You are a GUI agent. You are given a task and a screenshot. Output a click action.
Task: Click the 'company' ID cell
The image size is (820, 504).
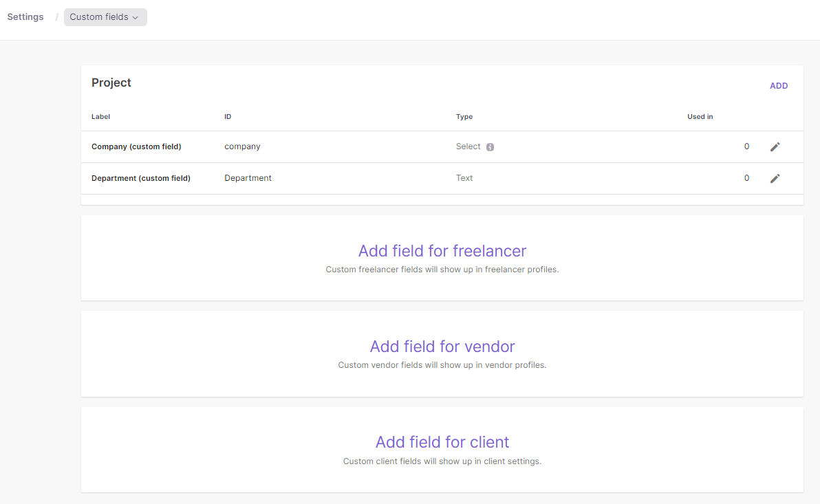click(243, 147)
